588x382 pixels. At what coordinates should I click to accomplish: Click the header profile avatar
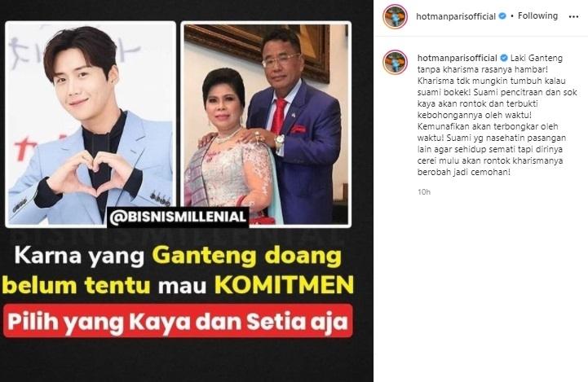(x=395, y=17)
